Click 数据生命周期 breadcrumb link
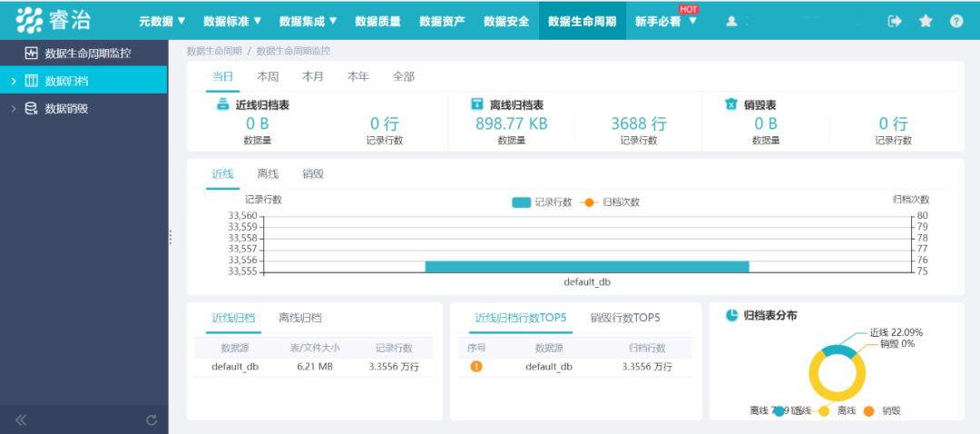Screen dimensions: 980x434 point(214,51)
